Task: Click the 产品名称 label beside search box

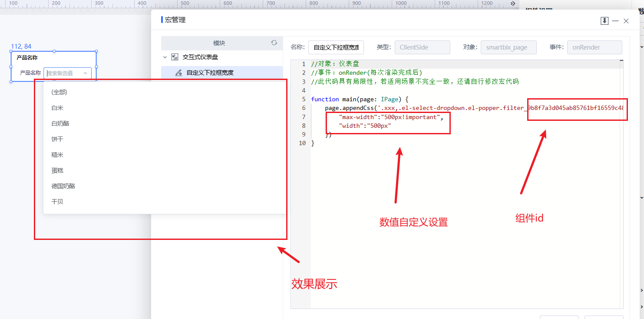Action: click(x=30, y=73)
